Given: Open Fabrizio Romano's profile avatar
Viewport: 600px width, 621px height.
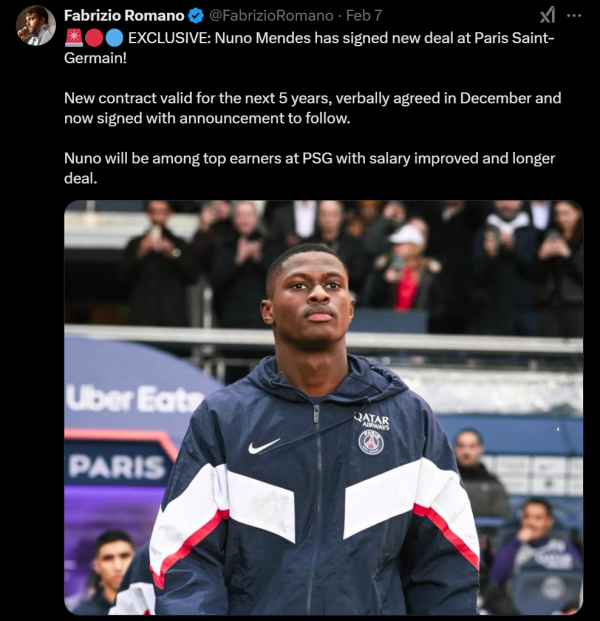Looking at the screenshot, I should pos(36,26).
